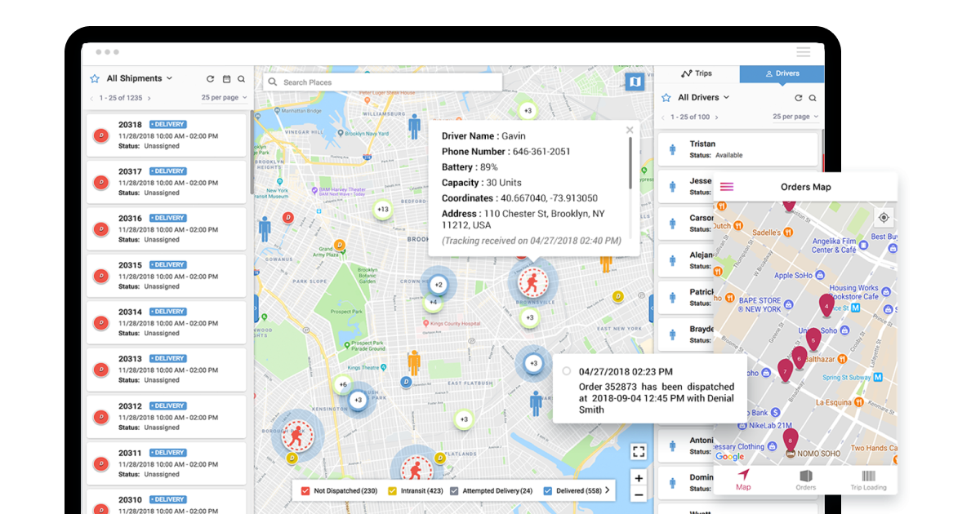Refresh the shipments list
Image resolution: width=980 pixels, height=514 pixels.
point(211,78)
